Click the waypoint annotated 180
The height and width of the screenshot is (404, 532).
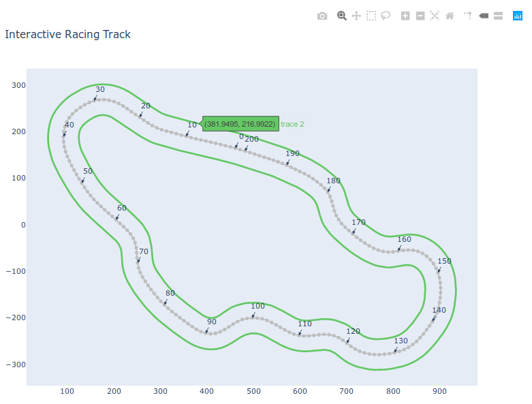tap(328, 191)
